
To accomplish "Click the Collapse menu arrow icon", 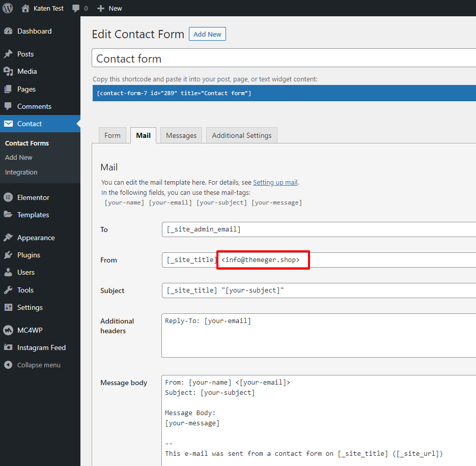I will [x=8, y=365].
